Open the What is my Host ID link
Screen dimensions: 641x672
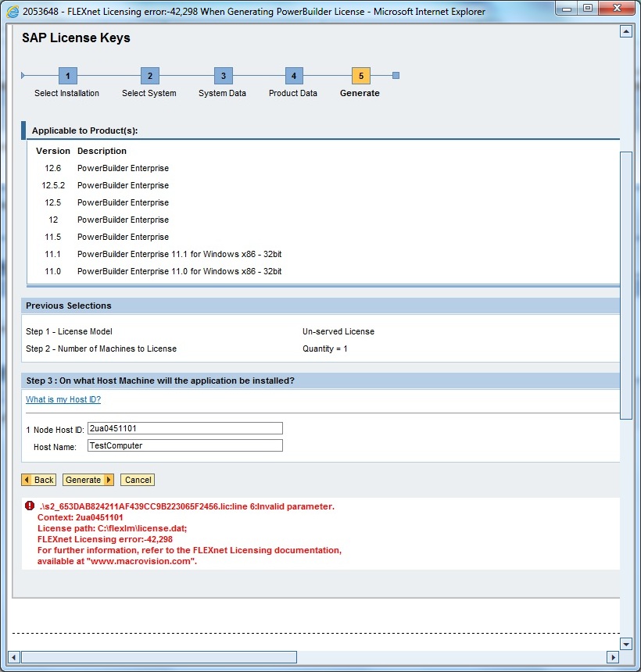(x=63, y=399)
